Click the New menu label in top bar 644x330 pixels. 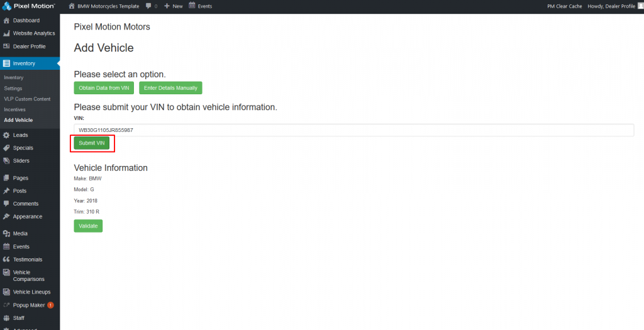178,6
